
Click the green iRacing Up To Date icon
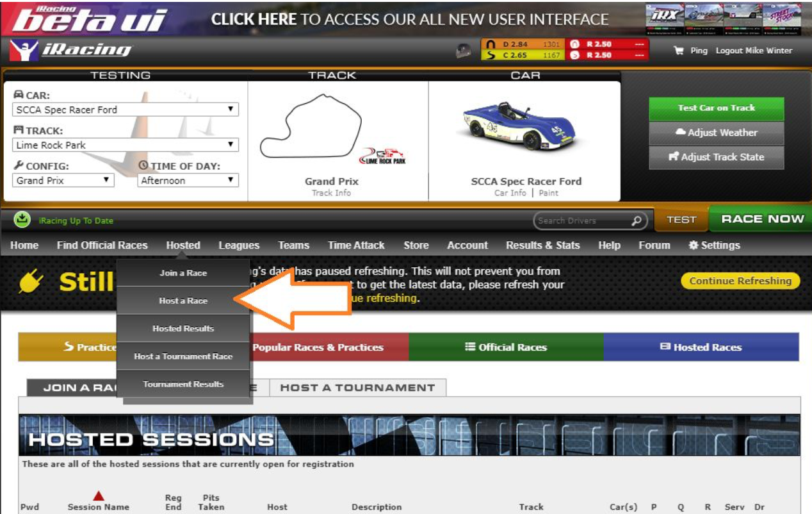tap(22, 220)
